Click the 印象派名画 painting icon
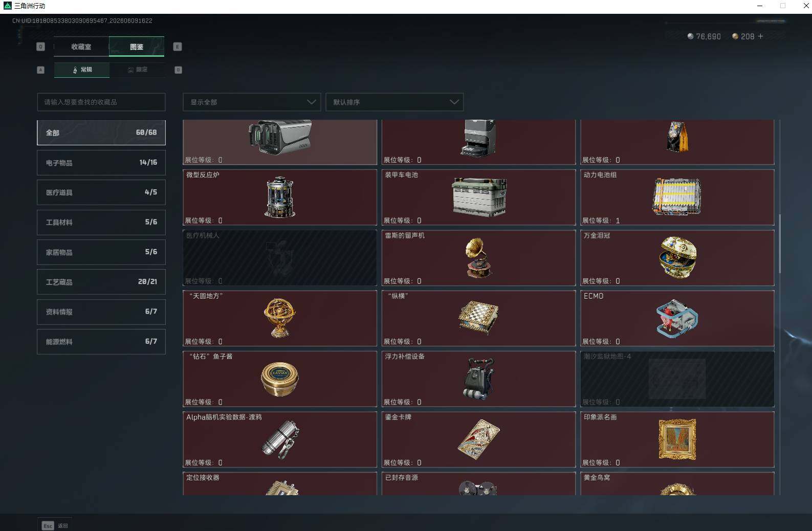The width and height of the screenshot is (812, 531). 677,439
